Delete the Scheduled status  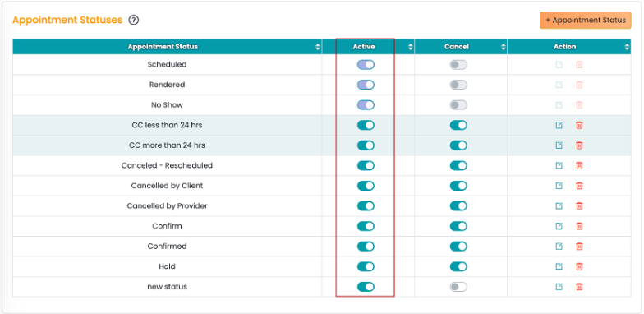(x=579, y=64)
